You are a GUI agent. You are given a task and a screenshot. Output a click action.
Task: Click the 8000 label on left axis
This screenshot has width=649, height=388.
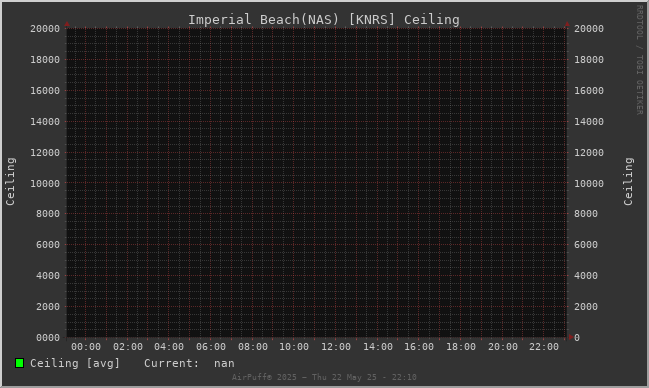pos(48,214)
